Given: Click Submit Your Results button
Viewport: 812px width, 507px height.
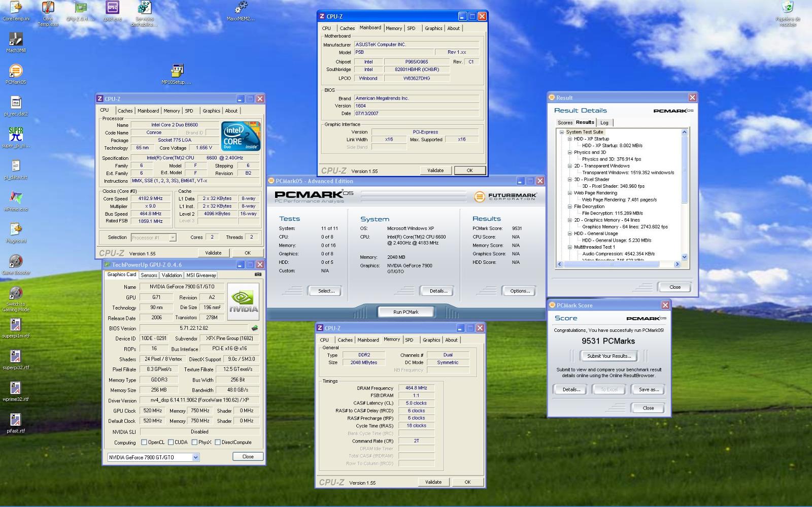Looking at the screenshot, I should 609,356.
